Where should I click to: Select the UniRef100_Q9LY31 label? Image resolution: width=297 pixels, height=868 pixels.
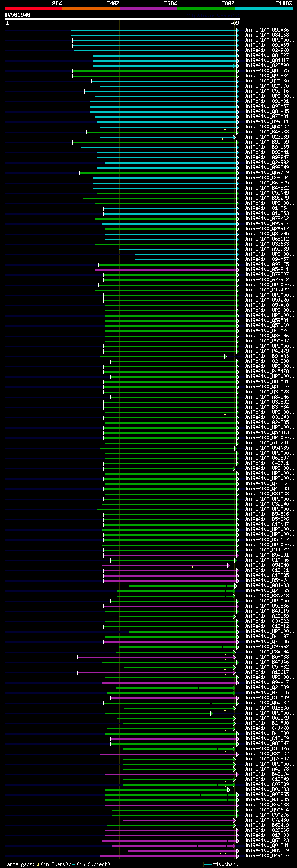tap(266, 101)
